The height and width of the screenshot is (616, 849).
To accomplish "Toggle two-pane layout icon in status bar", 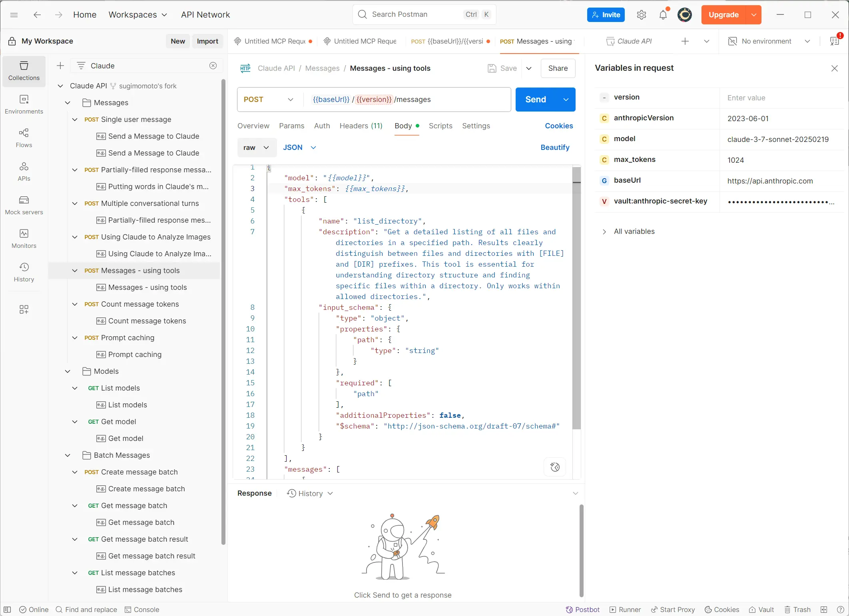I will coord(824,610).
